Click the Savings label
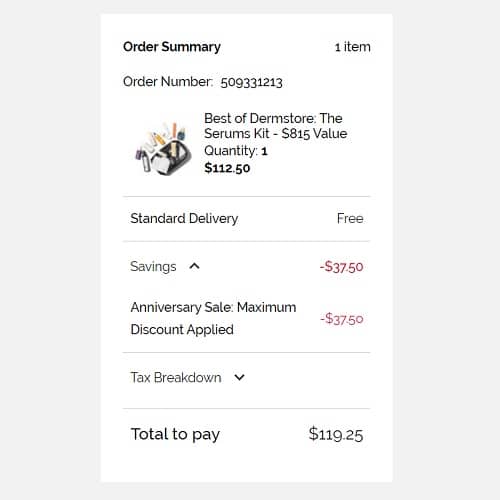 [x=153, y=266]
